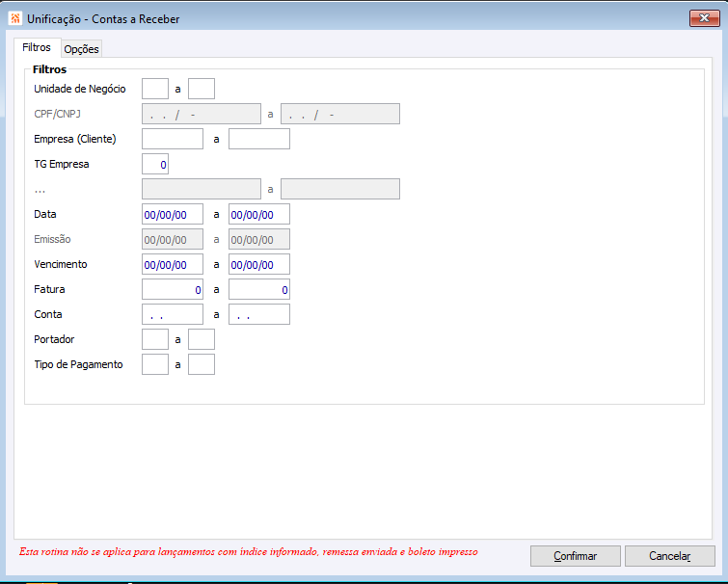Click the starting Emissão date field

point(173,239)
